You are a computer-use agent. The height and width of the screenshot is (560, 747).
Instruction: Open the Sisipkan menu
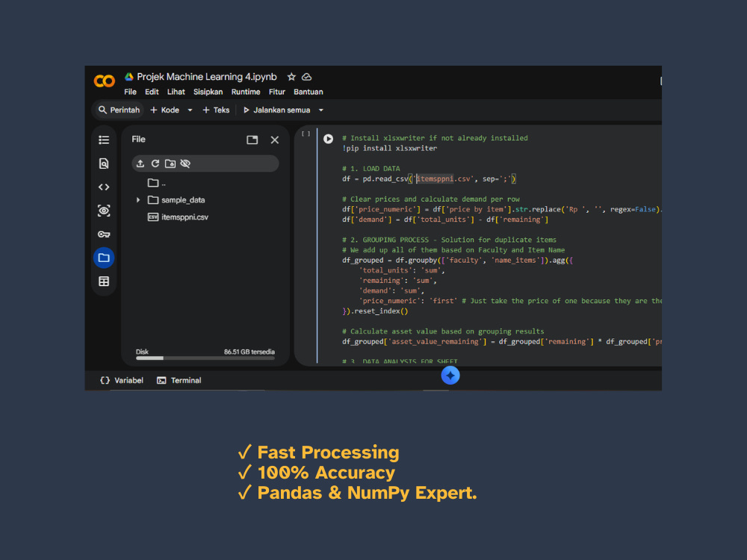(208, 92)
